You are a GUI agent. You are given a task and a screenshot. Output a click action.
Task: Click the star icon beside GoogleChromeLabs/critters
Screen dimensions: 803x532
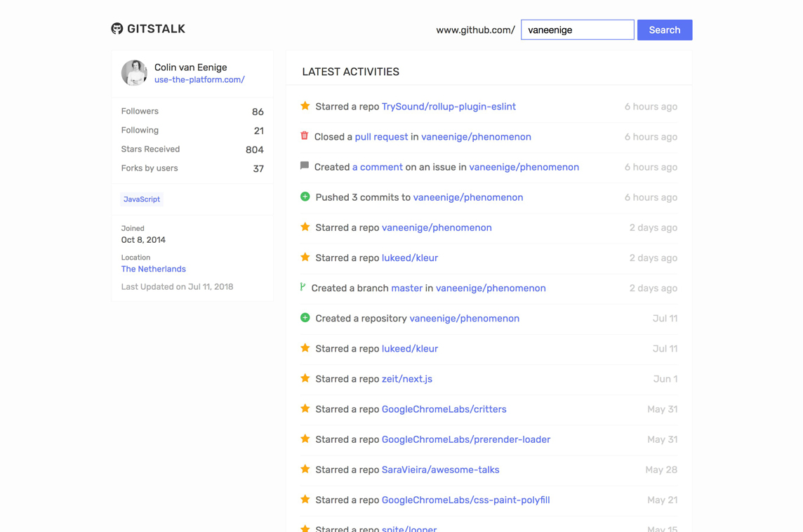tap(305, 408)
